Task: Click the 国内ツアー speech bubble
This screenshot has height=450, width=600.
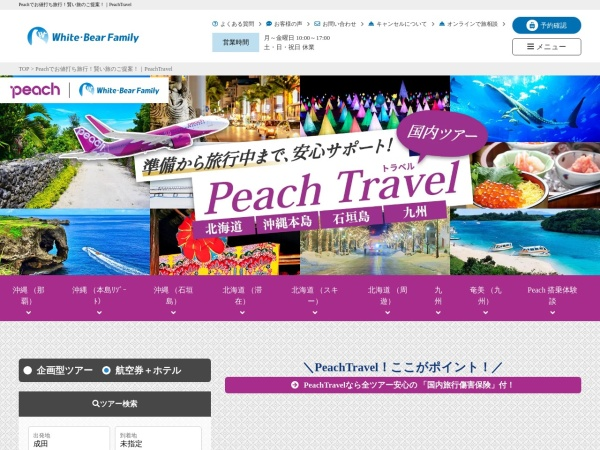Action: [442, 134]
